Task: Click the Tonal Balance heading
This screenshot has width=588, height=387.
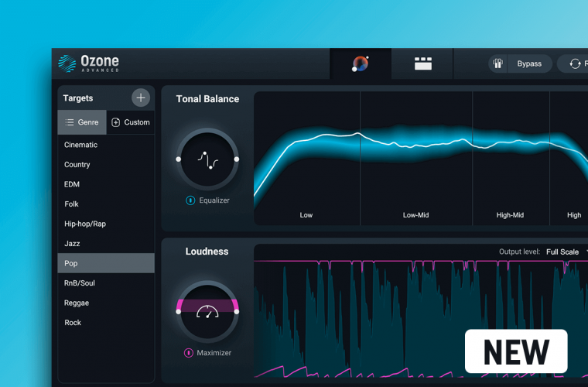Action: (x=208, y=99)
